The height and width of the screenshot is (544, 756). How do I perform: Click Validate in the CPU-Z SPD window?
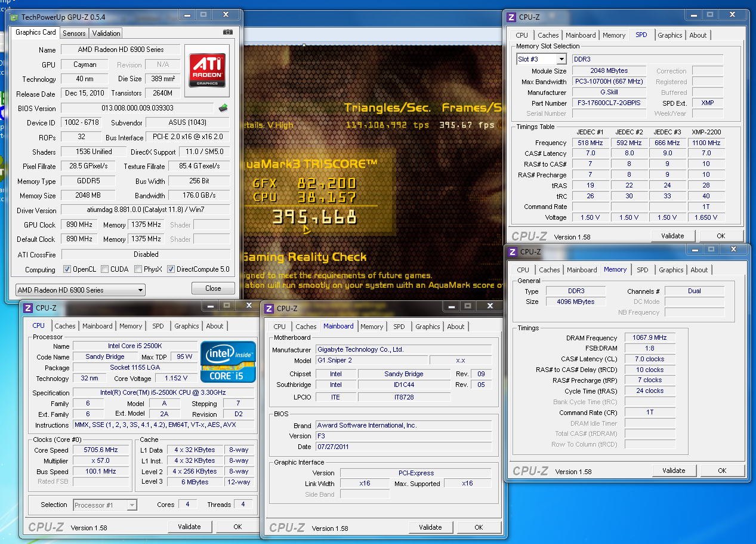[x=672, y=236]
